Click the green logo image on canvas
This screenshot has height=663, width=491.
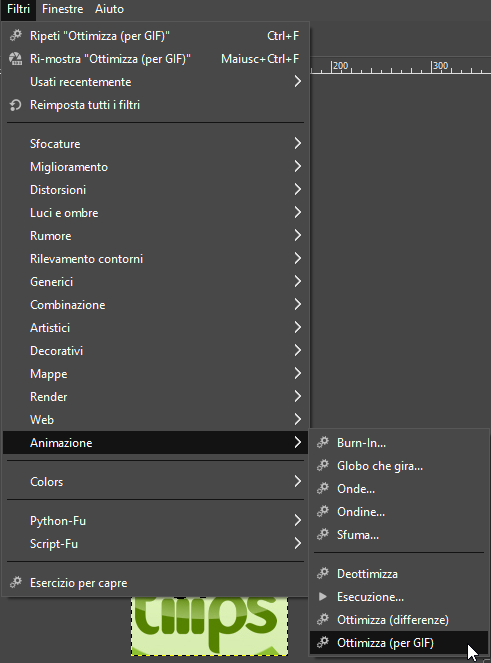point(210,626)
